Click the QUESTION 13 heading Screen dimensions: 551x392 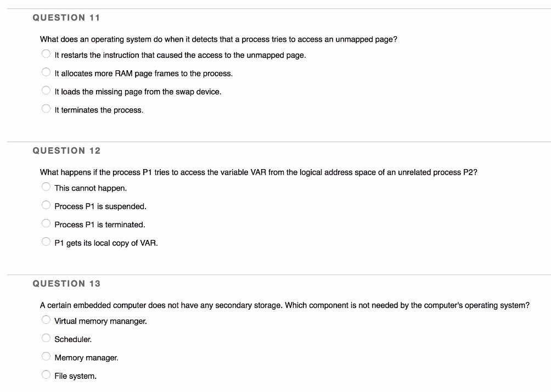pyautogui.click(x=67, y=283)
